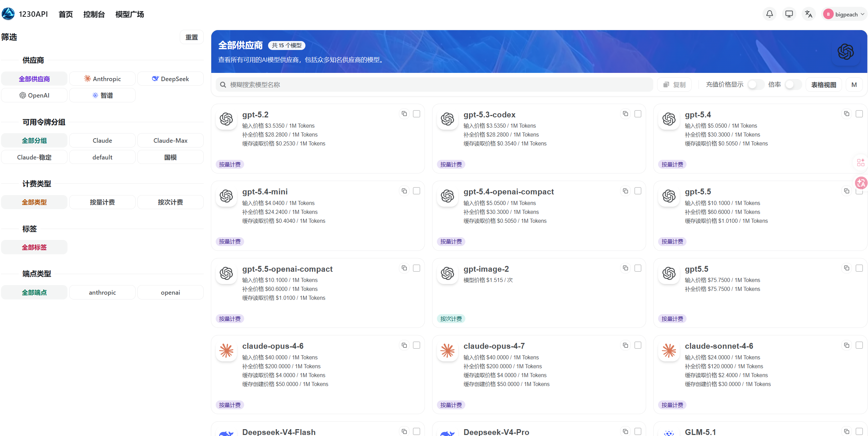Check the claude-sonnet-4-6 selection box

(859, 345)
